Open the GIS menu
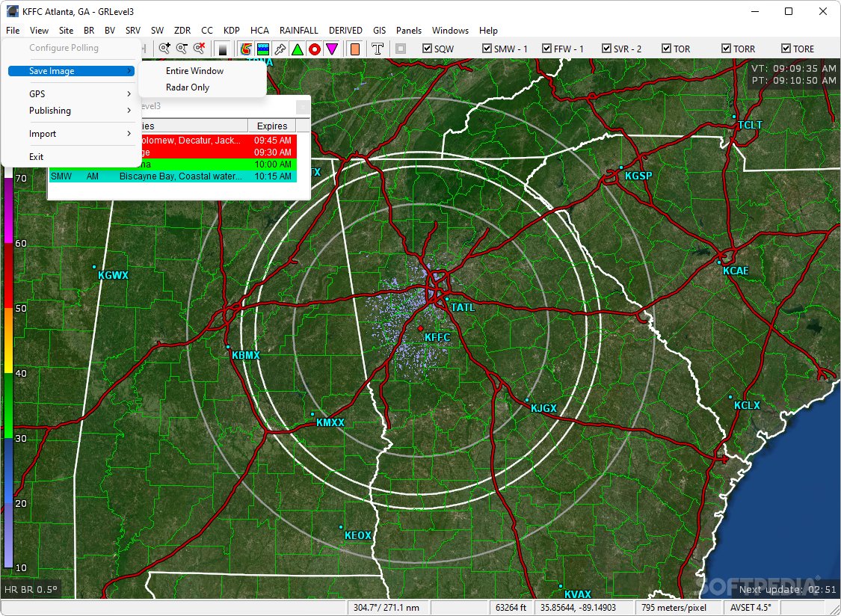This screenshot has width=841, height=616. point(379,31)
